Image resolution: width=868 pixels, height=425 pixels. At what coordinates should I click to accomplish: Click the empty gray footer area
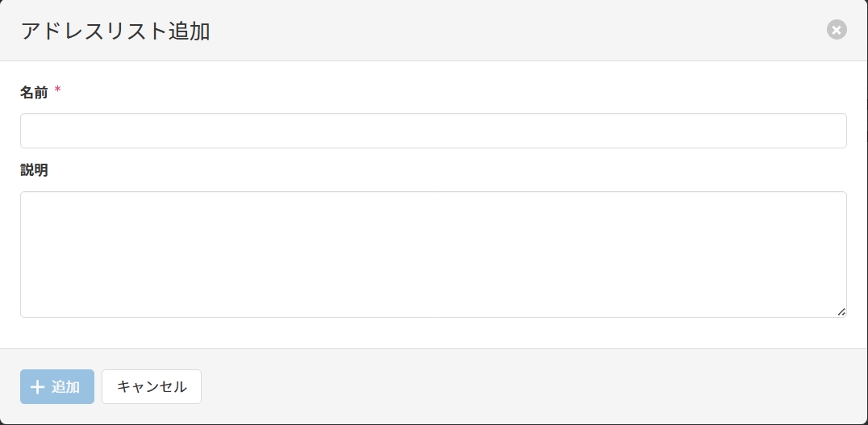coord(524,387)
